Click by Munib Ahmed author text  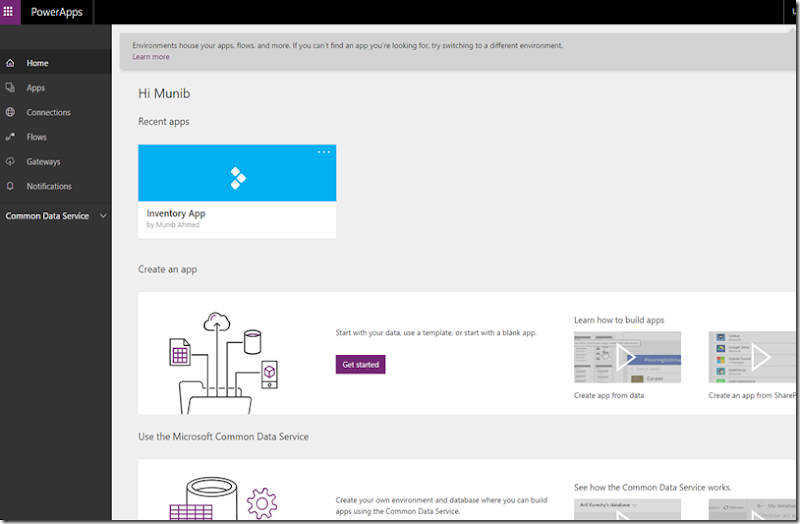click(173, 224)
